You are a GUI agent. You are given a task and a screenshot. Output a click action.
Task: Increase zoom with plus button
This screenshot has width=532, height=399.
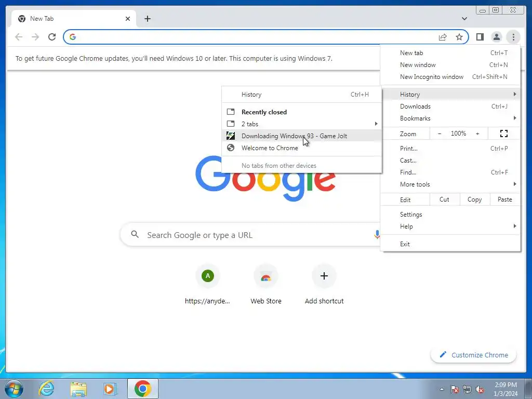pos(477,134)
